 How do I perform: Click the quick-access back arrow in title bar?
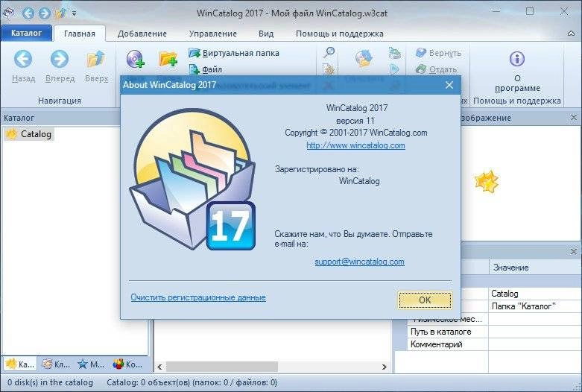click(x=28, y=13)
